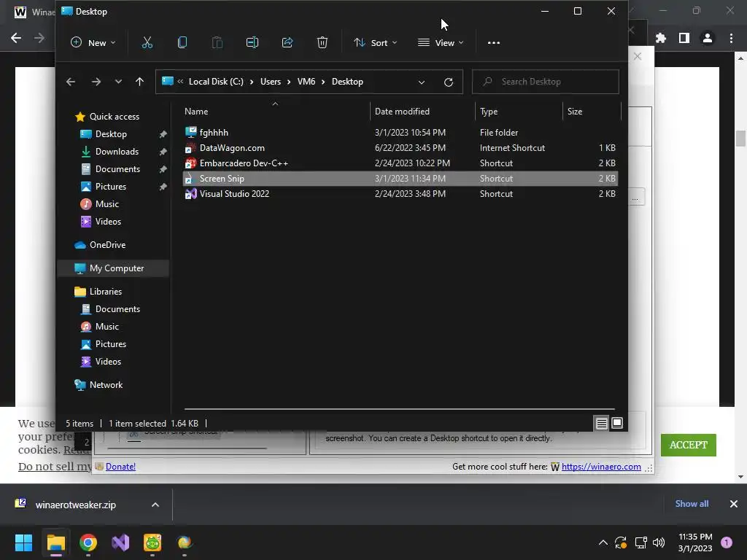Refresh the Desktop folder view
747x560 pixels.
pos(449,82)
